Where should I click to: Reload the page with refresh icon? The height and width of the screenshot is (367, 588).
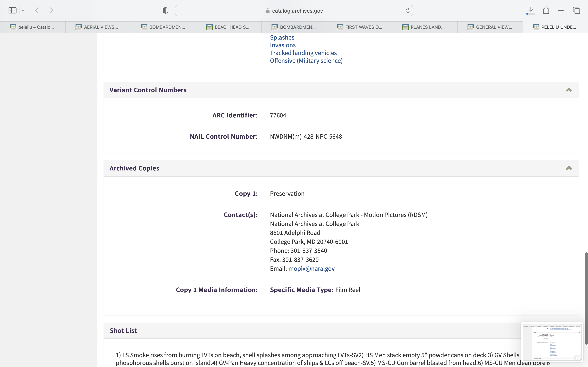(408, 10)
